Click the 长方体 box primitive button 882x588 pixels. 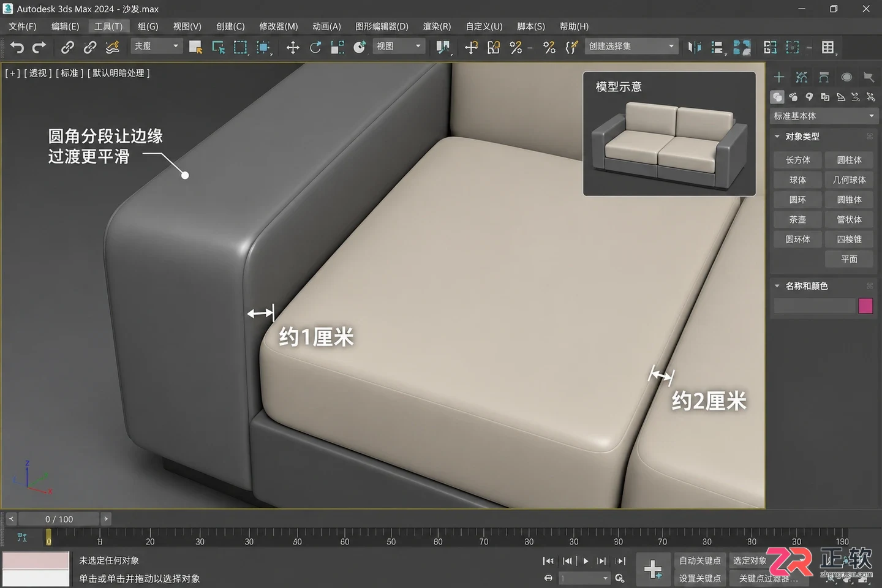pyautogui.click(x=797, y=160)
